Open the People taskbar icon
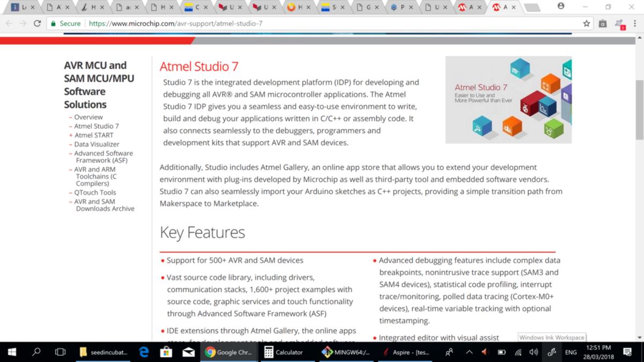Image resolution: width=644 pixels, height=362 pixels. coord(449,352)
